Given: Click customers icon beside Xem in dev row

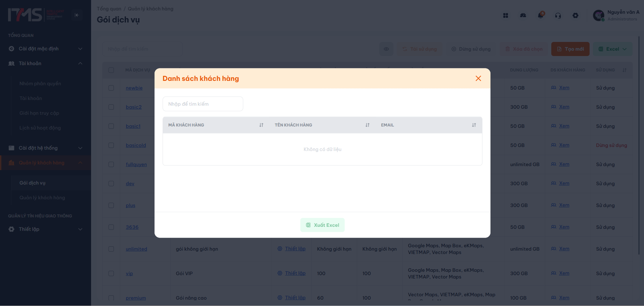Looking at the screenshot, I should click(x=554, y=183).
